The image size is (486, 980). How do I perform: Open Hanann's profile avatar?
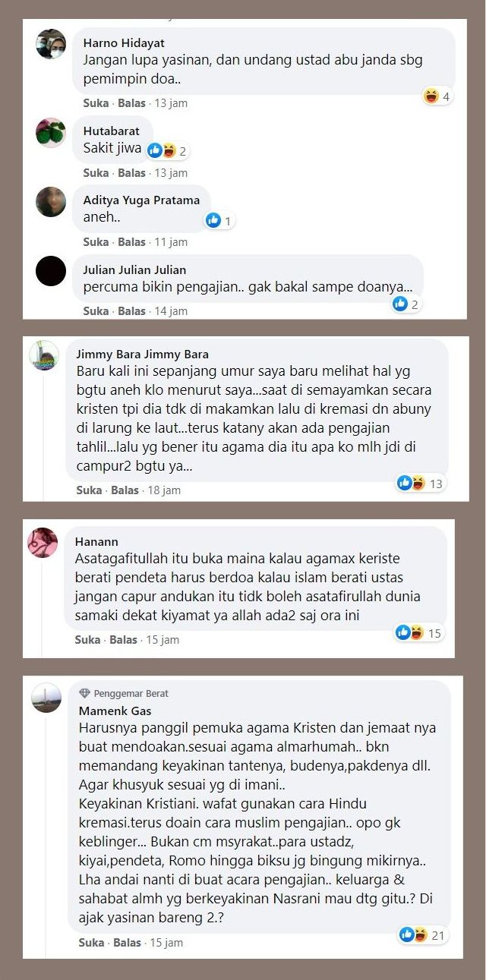pyautogui.click(x=43, y=543)
